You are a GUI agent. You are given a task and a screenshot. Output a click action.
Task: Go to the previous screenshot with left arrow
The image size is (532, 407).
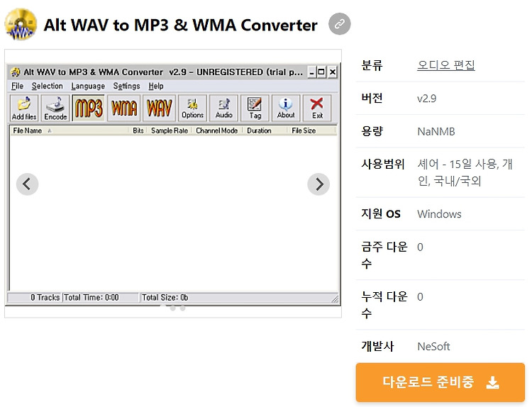tap(27, 184)
